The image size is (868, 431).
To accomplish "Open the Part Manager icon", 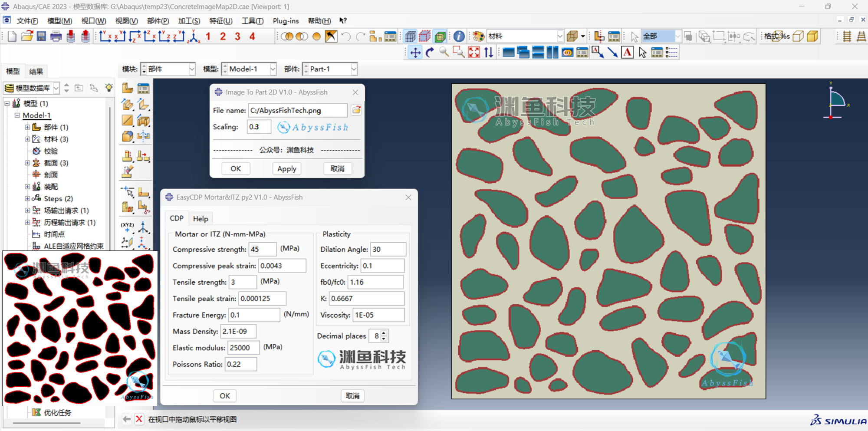I will pos(143,89).
